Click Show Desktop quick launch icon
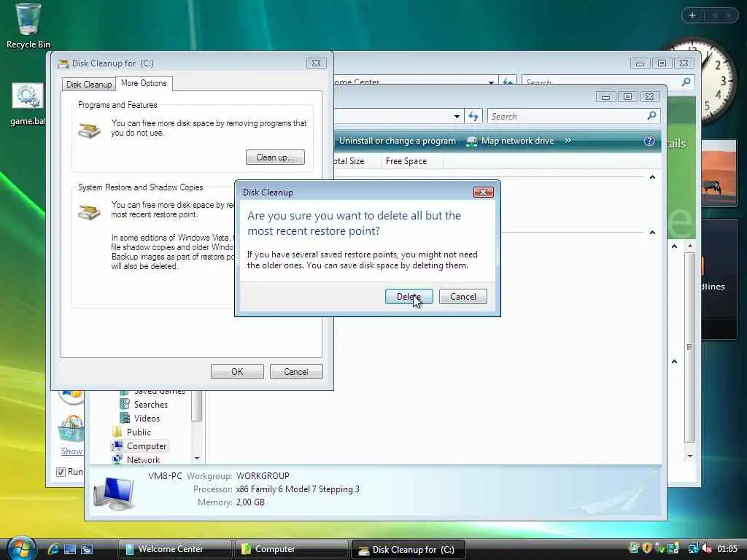The height and width of the screenshot is (560, 747). [70, 549]
